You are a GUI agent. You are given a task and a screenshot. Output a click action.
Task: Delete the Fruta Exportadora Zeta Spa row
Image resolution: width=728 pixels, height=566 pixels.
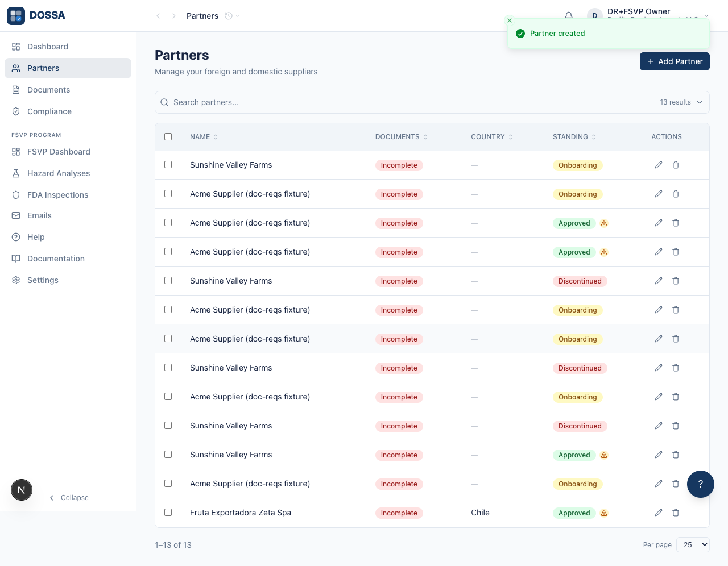676,513
